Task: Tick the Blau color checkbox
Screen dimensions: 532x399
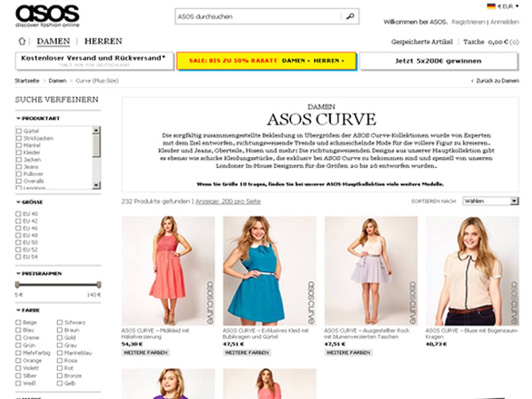Action: point(19,330)
